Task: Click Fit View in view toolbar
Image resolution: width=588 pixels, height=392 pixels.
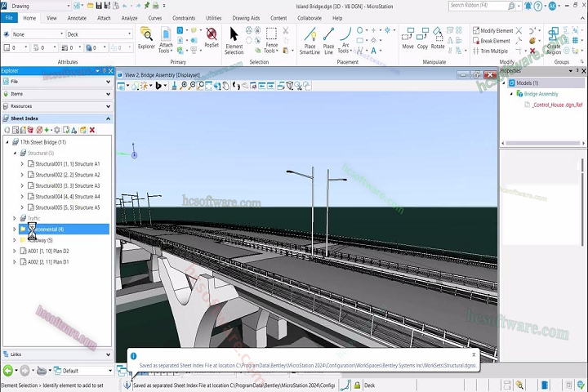Action: pos(209,86)
